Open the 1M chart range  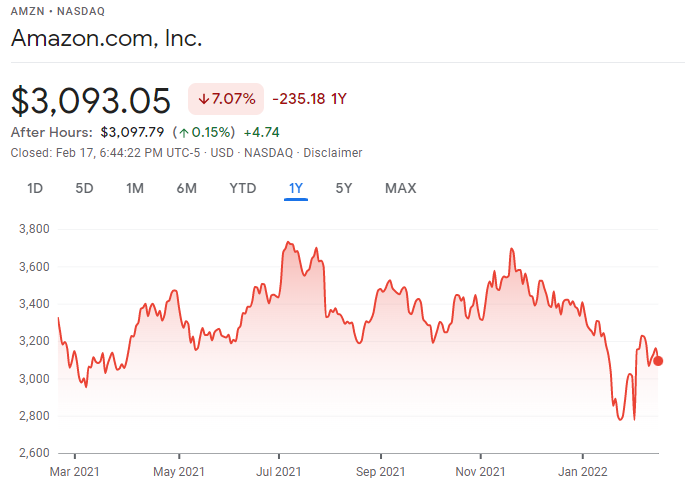pos(135,188)
